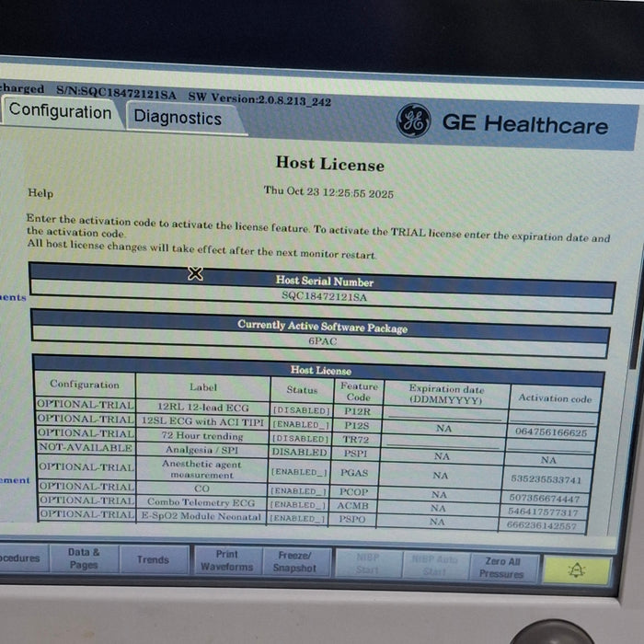Click the PSPI feature code cell
Screen dimensions: 644x644
pos(355,454)
